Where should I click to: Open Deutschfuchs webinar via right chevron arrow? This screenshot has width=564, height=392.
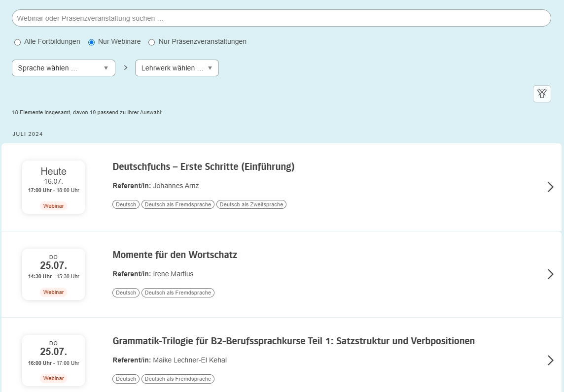(551, 187)
